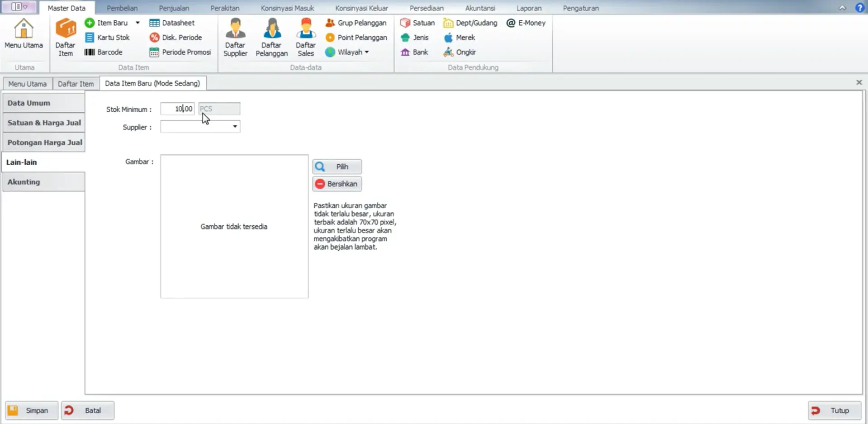Open Disk. Periode discount option
This screenshot has width=868, height=424.
click(x=175, y=38)
